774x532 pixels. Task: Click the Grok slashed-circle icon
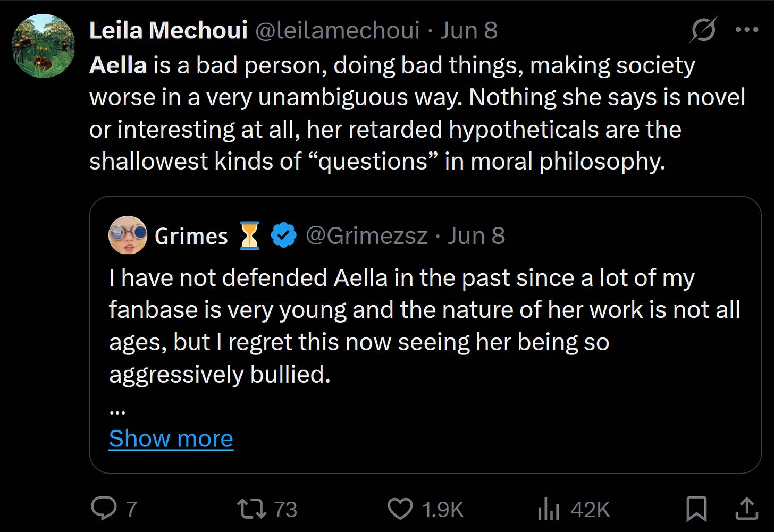[x=703, y=30]
